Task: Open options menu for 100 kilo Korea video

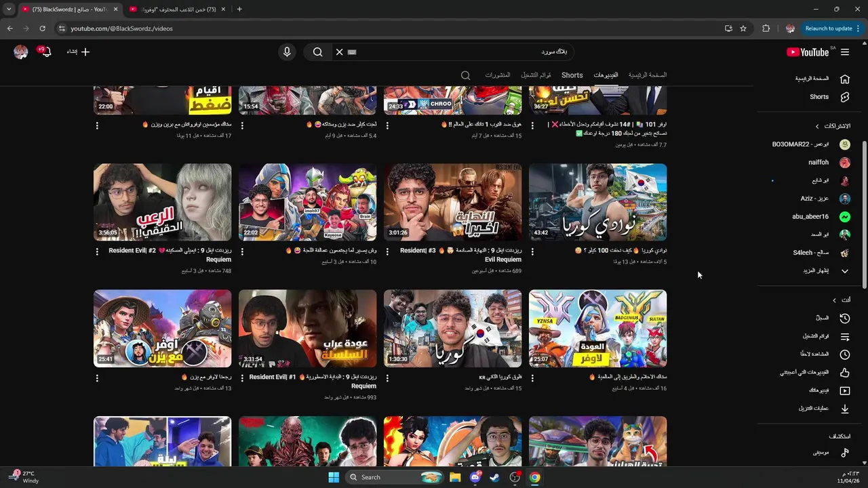Action: pyautogui.click(x=532, y=251)
